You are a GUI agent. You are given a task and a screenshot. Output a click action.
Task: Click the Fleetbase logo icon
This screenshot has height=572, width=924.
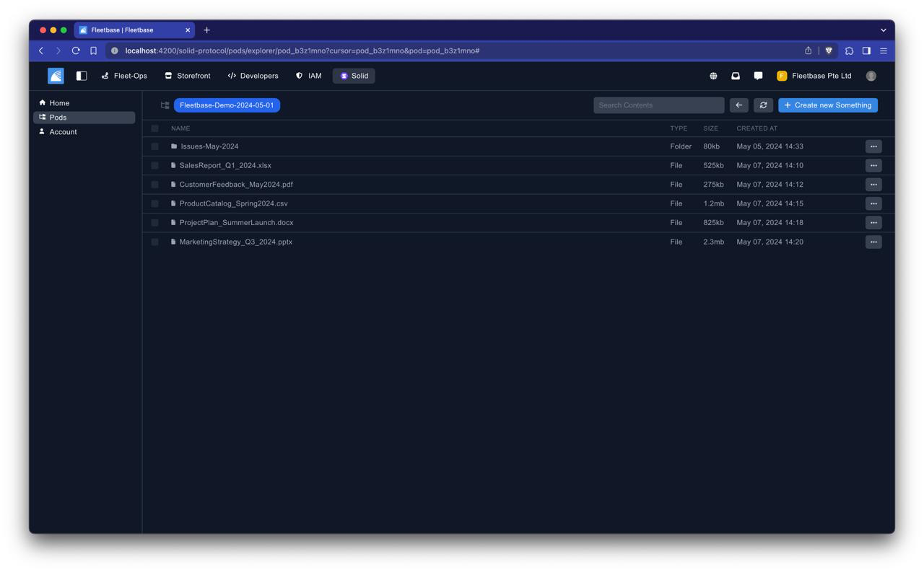[x=56, y=76]
